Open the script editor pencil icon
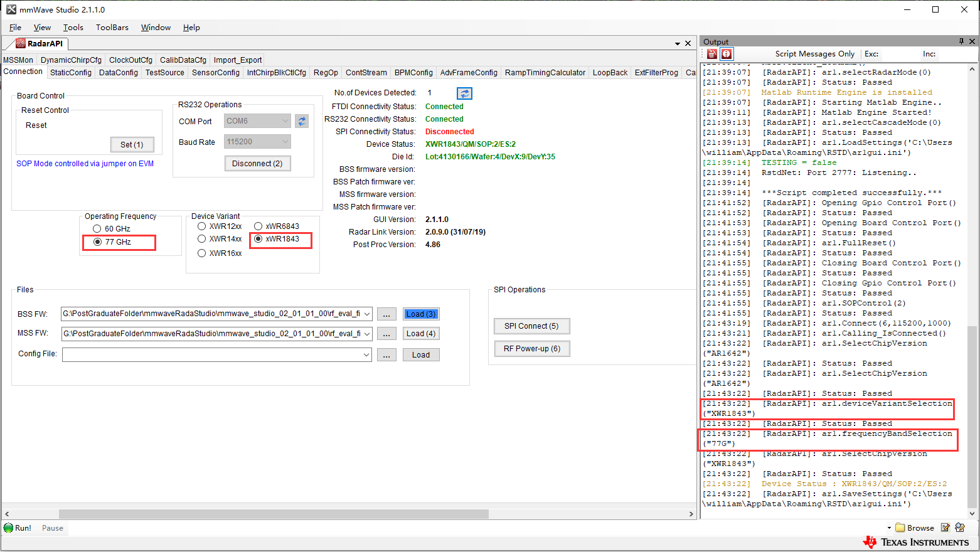The width and height of the screenshot is (980, 552). 945,528
